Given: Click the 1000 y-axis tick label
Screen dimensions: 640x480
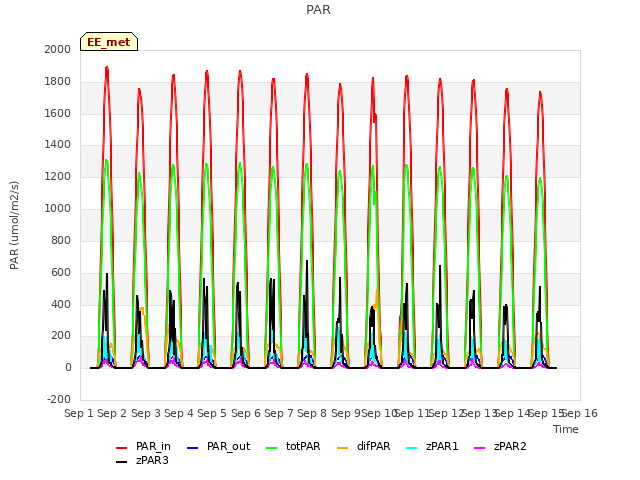Looking at the screenshot, I should pyautogui.click(x=58, y=208).
